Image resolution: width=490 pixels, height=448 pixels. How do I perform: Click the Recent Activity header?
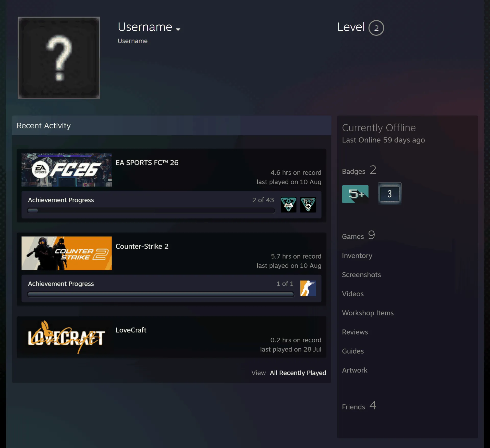click(x=171, y=125)
